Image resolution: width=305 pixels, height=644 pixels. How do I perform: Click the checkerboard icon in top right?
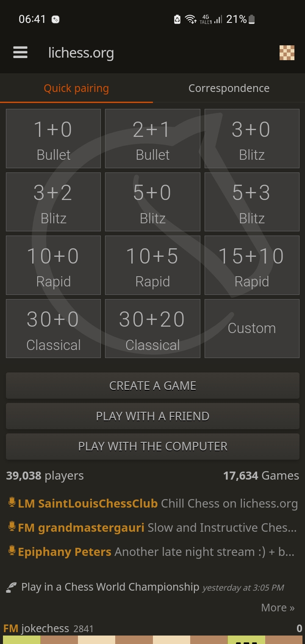click(x=287, y=53)
